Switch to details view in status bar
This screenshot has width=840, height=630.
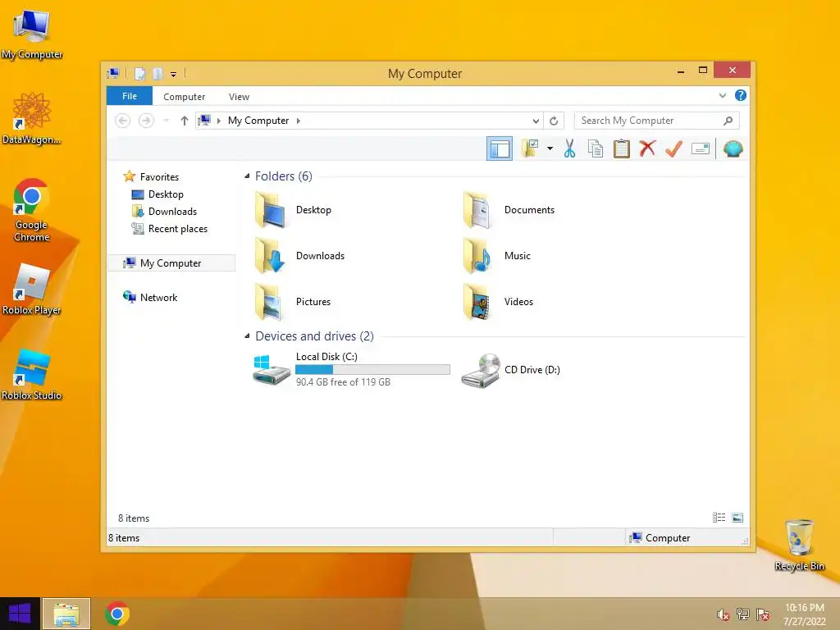[x=719, y=518]
